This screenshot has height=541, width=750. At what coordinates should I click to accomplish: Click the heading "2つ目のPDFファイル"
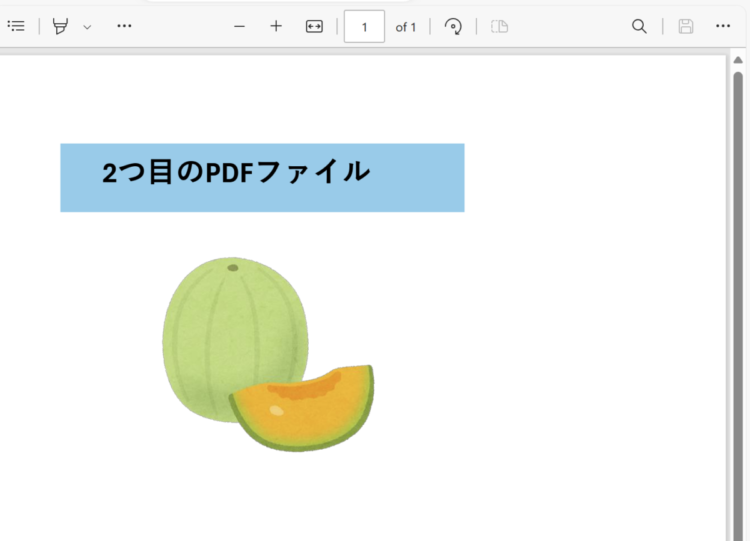pyautogui.click(x=236, y=172)
